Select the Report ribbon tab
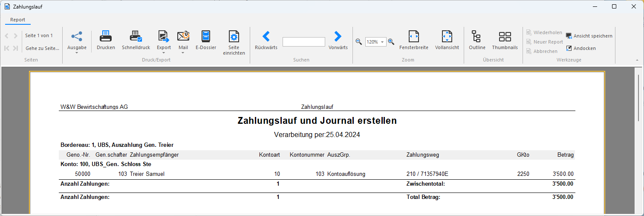The image size is (644, 216). tap(17, 20)
